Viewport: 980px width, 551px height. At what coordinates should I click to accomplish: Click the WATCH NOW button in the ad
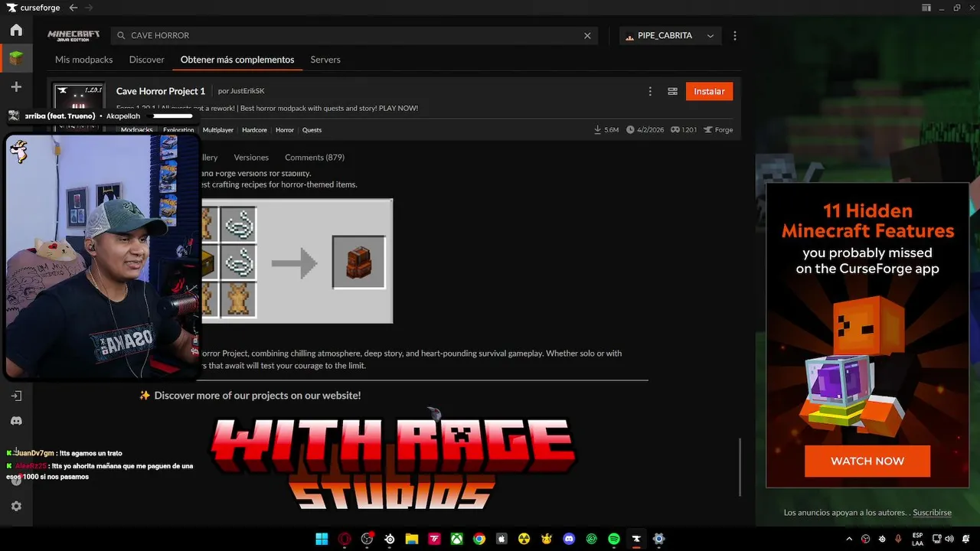(x=867, y=461)
